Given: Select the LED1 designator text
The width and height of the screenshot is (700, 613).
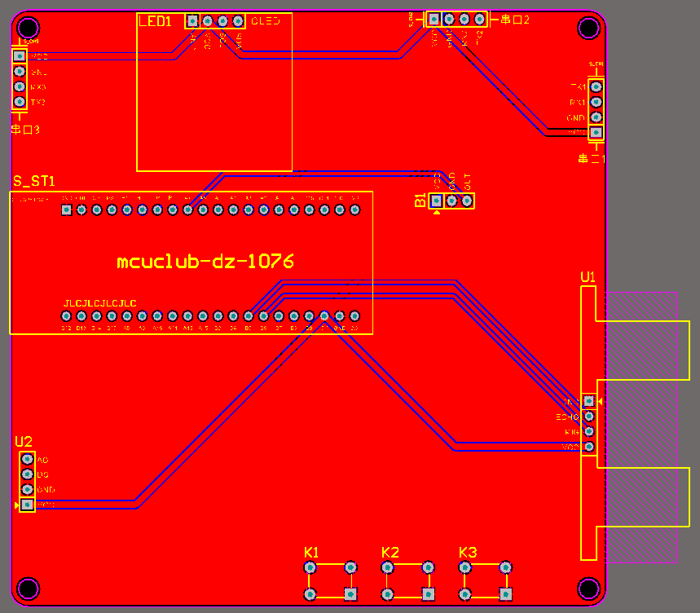Looking at the screenshot, I should click(x=155, y=21).
